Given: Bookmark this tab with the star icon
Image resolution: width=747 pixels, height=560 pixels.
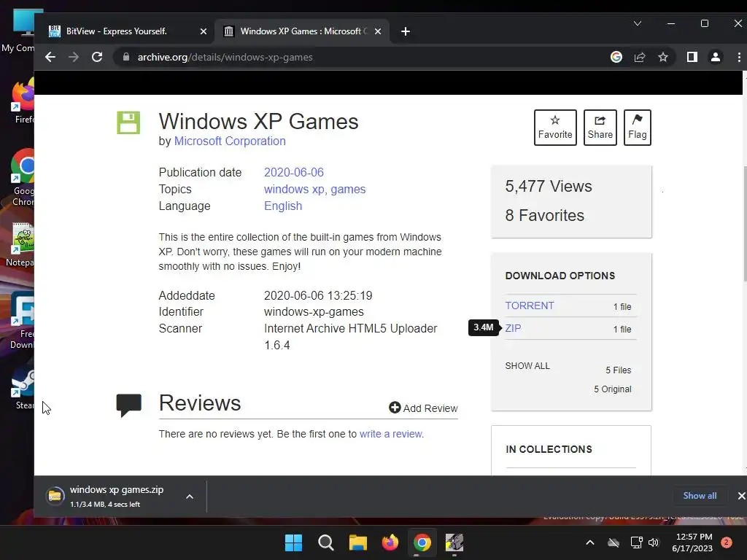Looking at the screenshot, I should (662, 57).
